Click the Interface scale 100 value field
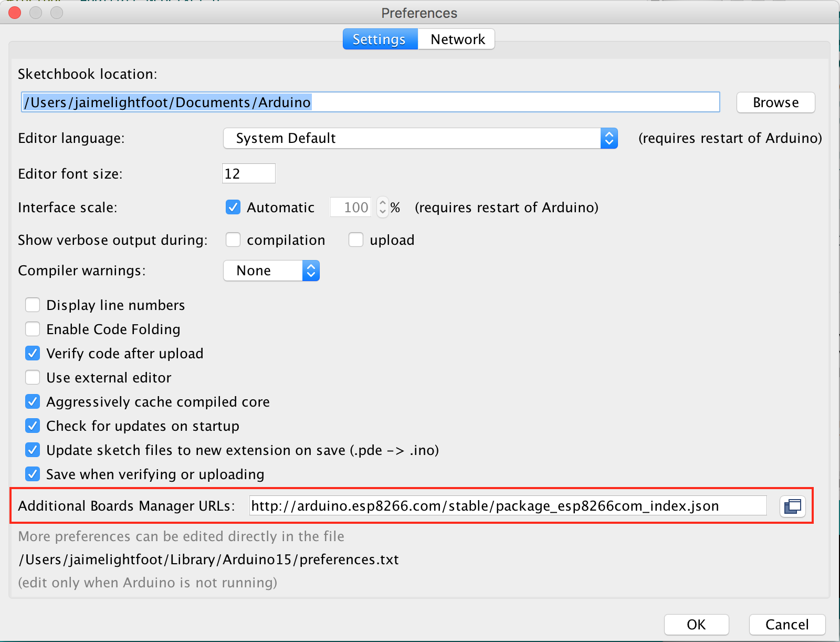 coord(351,207)
